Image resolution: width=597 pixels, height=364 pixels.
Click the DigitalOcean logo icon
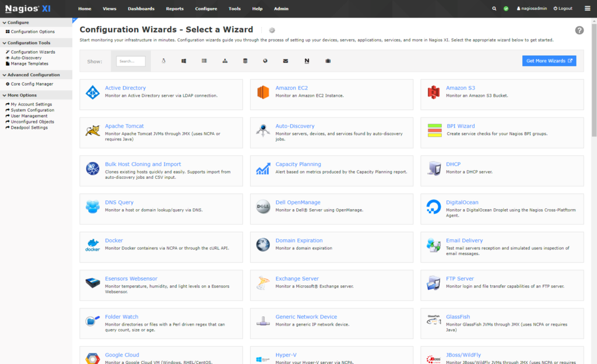pyautogui.click(x=434, y=207)
